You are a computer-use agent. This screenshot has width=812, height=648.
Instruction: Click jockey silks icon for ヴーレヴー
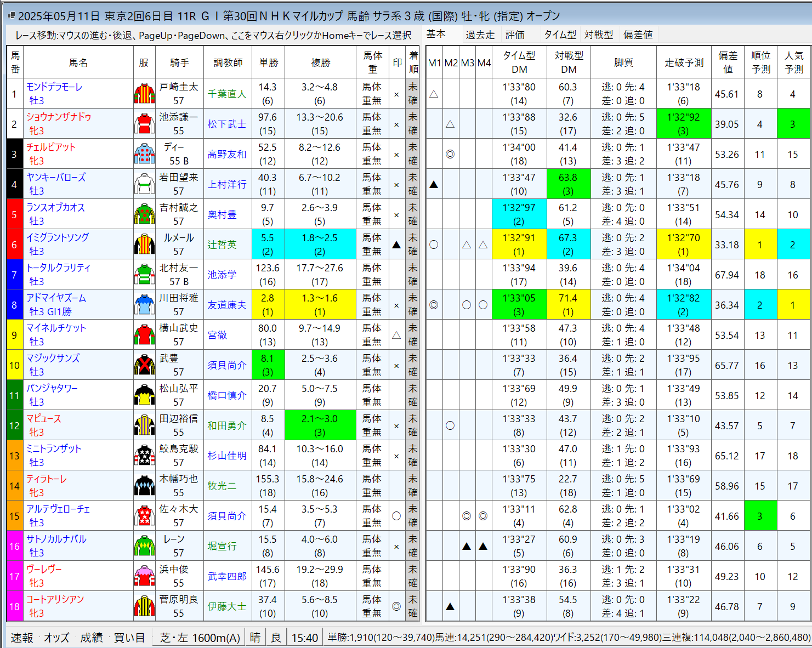pyautogui.click(x=144, y=576)
